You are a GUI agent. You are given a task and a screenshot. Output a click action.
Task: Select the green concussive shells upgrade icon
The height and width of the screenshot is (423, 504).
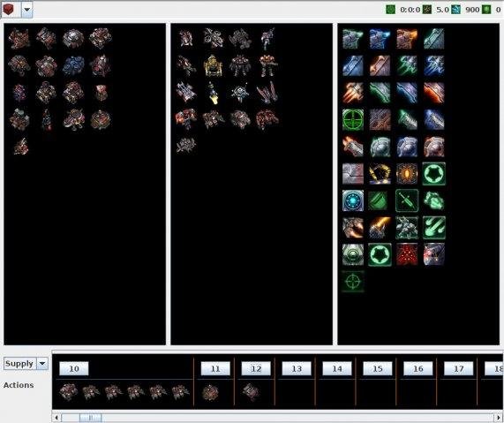pyautogui.click(x=433, y=200)
